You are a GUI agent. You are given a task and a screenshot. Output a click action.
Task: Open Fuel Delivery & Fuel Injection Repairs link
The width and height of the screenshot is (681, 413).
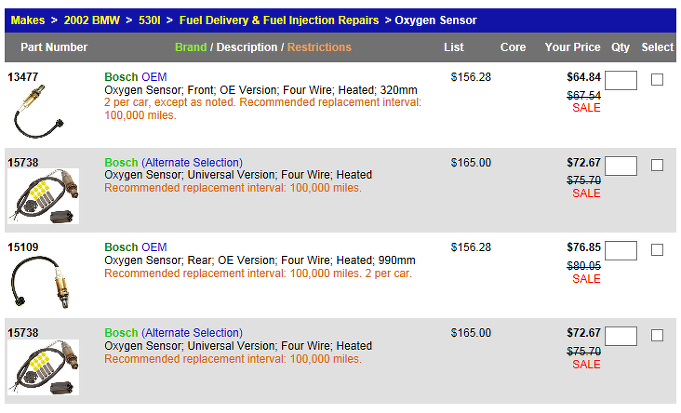tap(279, 20)
